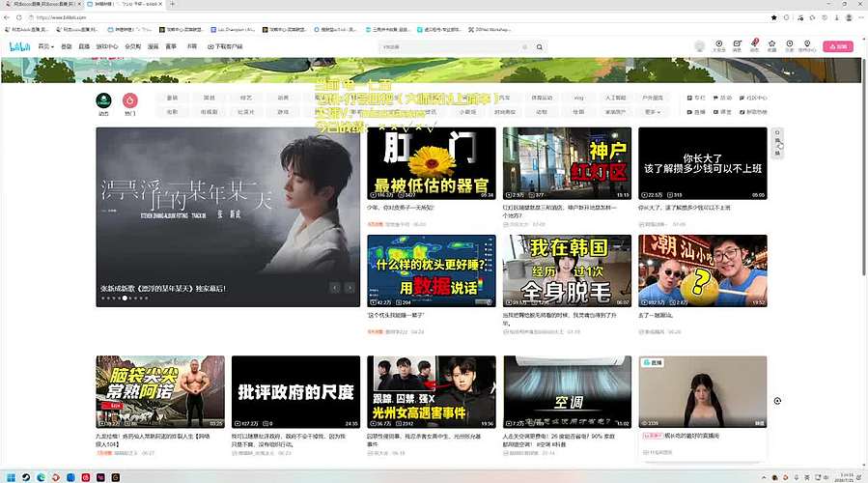Expand the 首页 dropdown in navigation

coord(46,46)
